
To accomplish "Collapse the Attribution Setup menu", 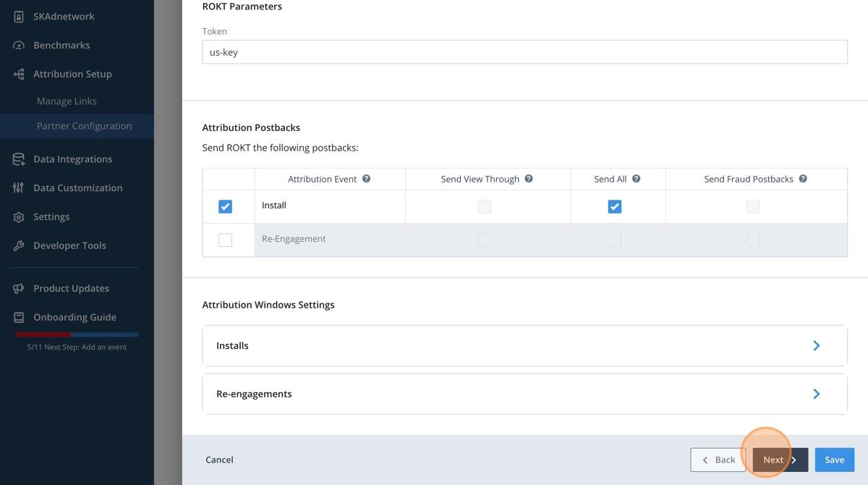I will (72, 74).
